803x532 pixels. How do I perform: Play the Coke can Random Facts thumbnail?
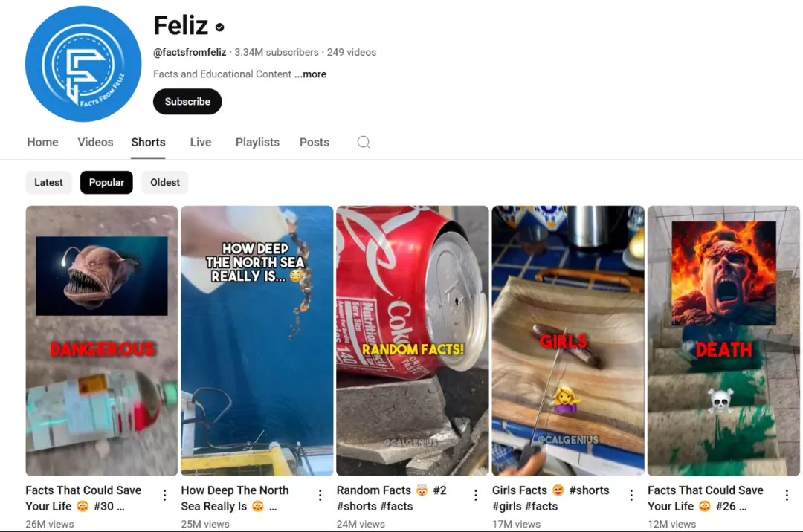click(413, 341)
